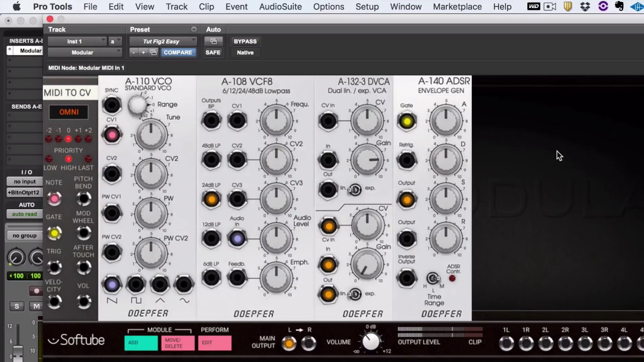Open the Preset settings menu arrow

coord(194,29)
